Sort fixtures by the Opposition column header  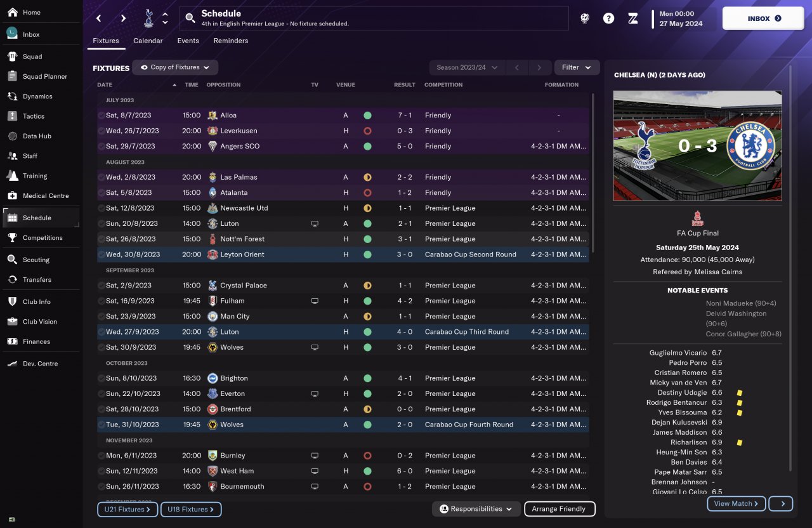coord(223,85)
